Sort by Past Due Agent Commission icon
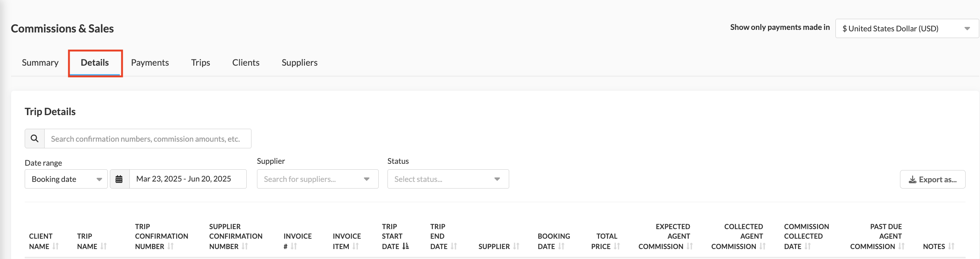This screenshot has width=980, height=259. (901, 246)
